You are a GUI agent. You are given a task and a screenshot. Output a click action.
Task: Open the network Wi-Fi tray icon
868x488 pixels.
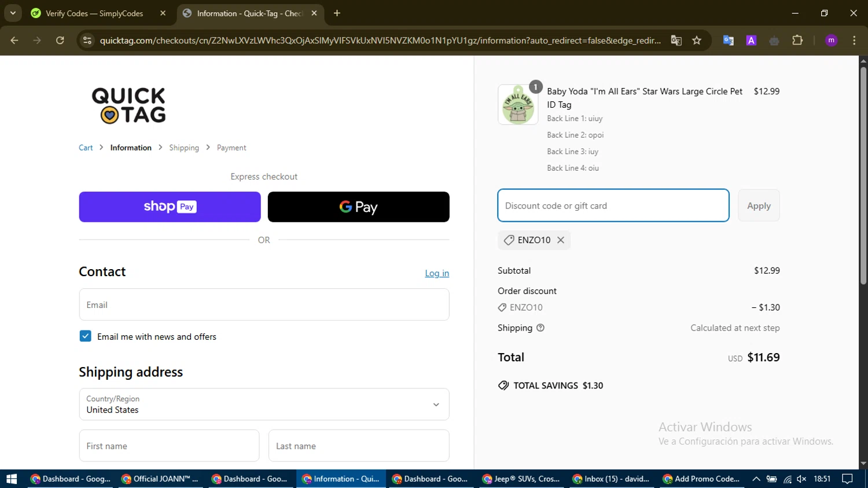[787, 479]
